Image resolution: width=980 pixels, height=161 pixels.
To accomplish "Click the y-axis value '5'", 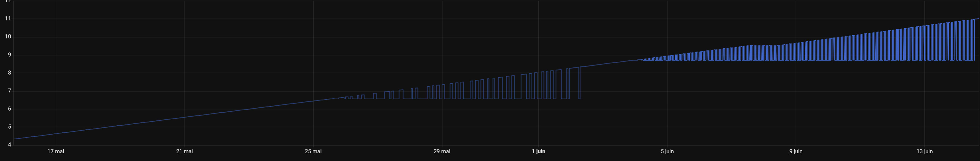I will click(x=10, y=127).
